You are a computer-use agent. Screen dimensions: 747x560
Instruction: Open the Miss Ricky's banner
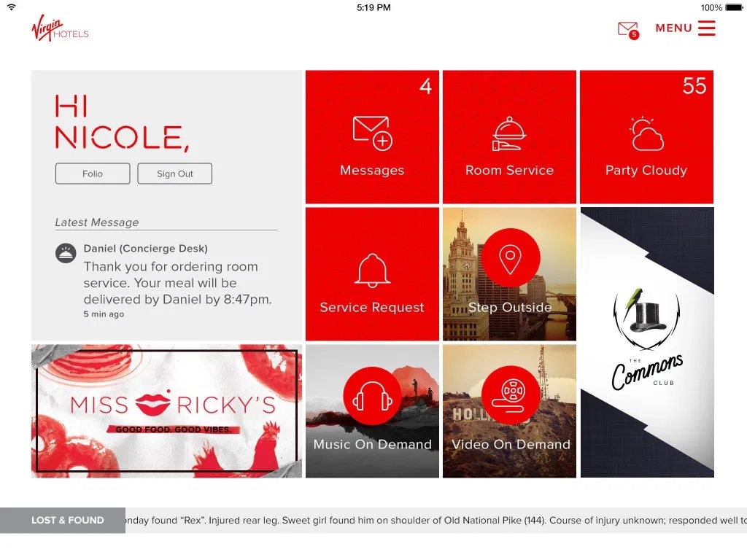pos(167,411)
